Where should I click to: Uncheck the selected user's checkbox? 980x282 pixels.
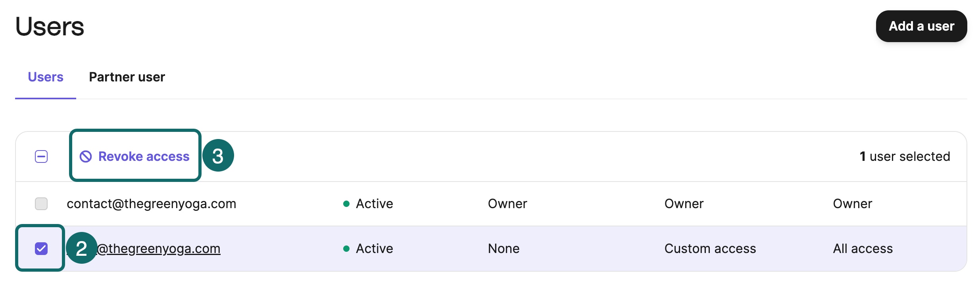(41, 249)
